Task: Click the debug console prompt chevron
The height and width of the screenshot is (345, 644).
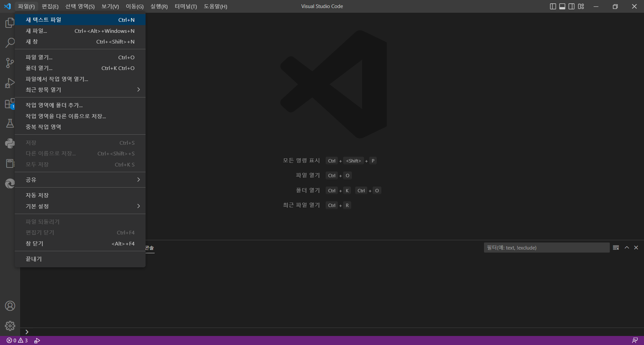Action: coord(27,332)
